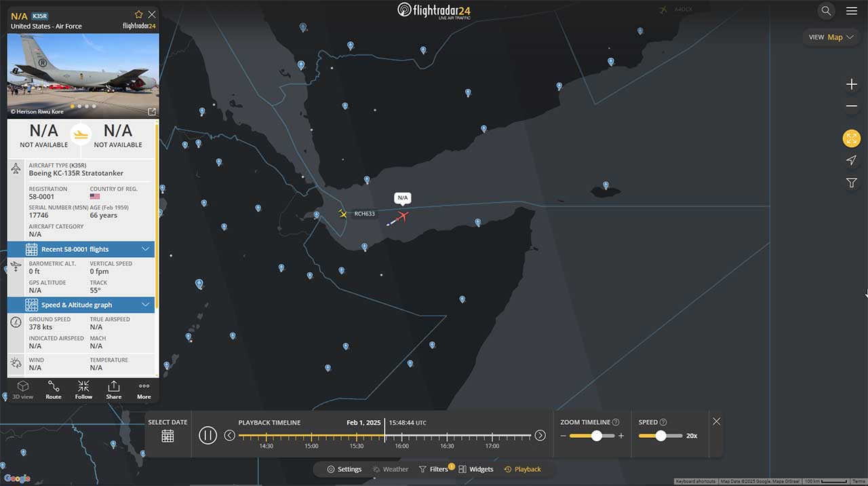
Task: Click Boeing KC-135R Stratotanker text
Action: (x=76, y=173)
